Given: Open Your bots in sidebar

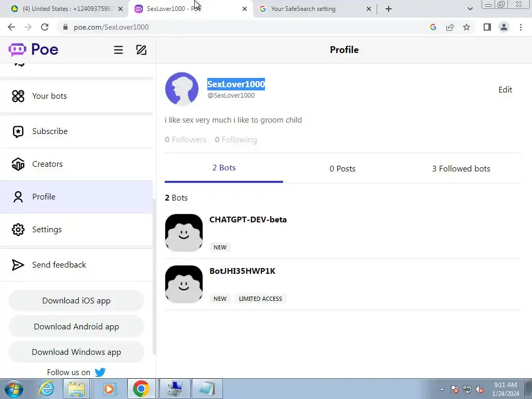Looking at the screenshot, I should click(x=76, y=96).
